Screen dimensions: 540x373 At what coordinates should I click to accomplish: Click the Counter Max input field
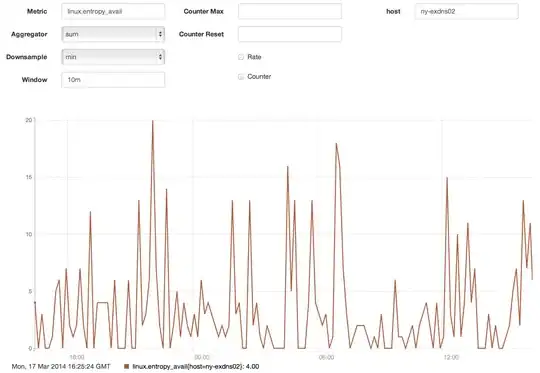click(x=290, y=11)
